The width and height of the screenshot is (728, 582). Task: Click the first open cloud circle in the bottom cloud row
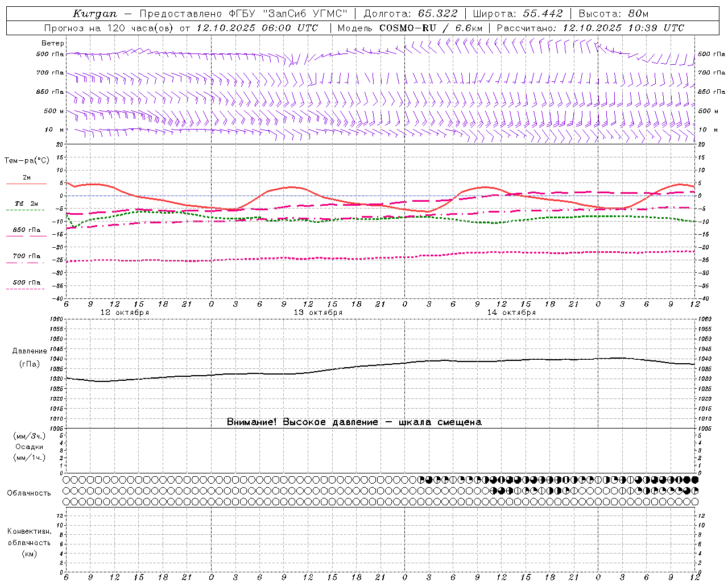point(66,502)
